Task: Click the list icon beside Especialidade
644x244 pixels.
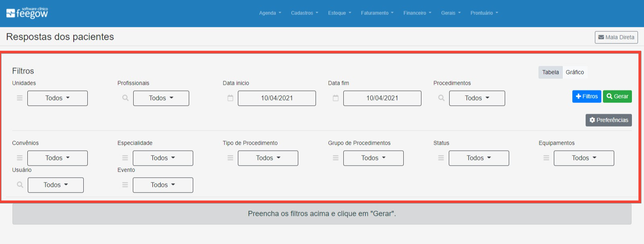Action: 125,158
